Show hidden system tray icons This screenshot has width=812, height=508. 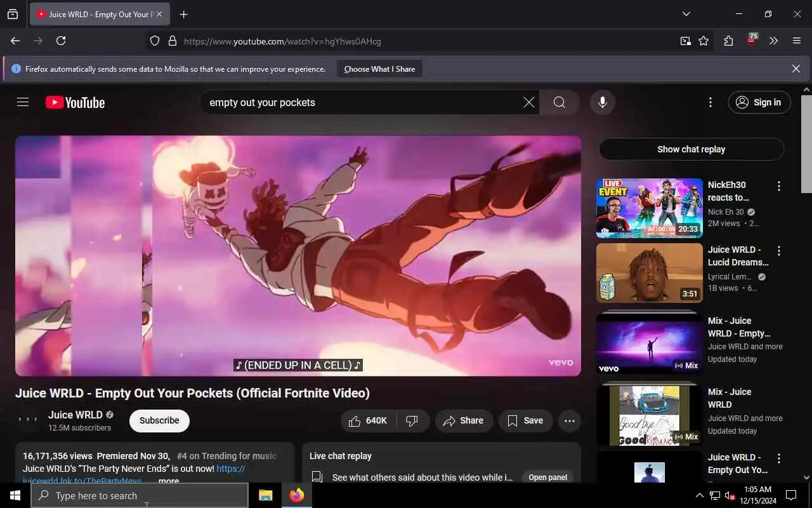pos(699,495)
